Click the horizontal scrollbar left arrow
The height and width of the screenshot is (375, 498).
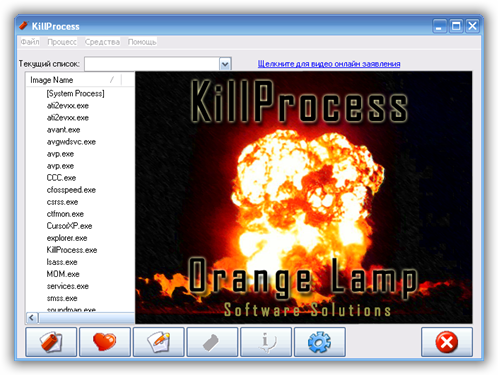(x=32, y=318)
